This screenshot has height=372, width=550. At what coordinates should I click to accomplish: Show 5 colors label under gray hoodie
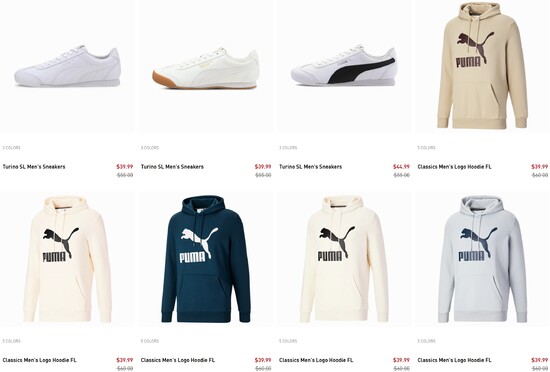pyautogui.click(x=427, y=341)
